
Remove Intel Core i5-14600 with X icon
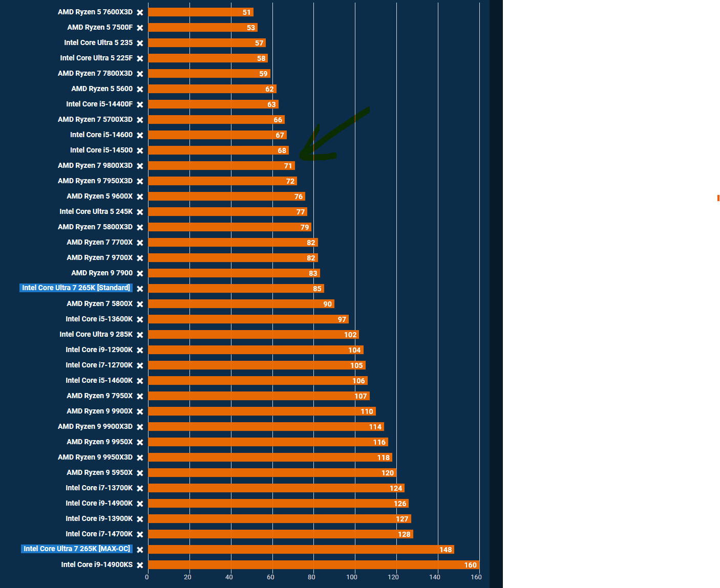[140, 135]
